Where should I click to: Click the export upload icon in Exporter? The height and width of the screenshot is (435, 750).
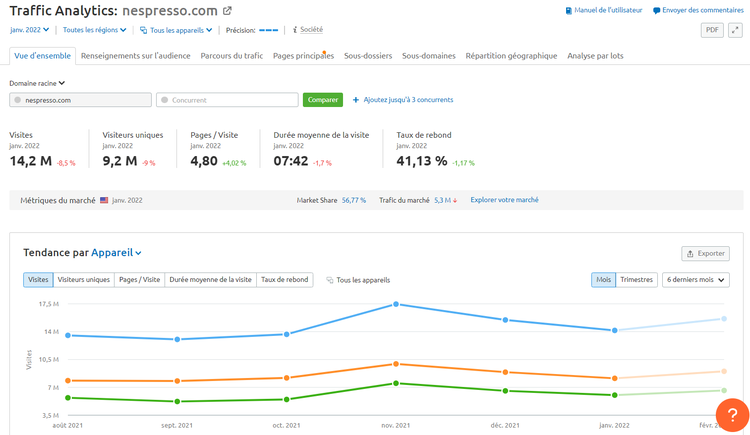pyautogui.click(x=690, y=254)
